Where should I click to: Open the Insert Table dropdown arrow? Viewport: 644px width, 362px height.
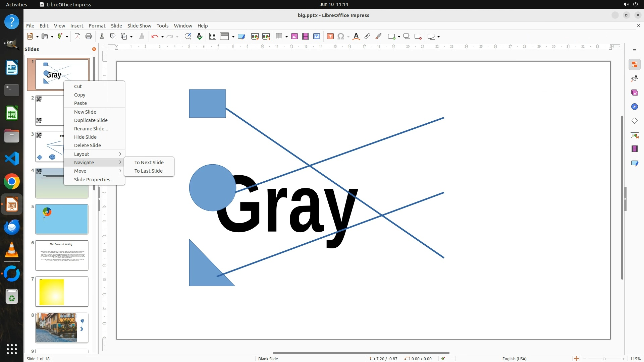pos(286,37)
